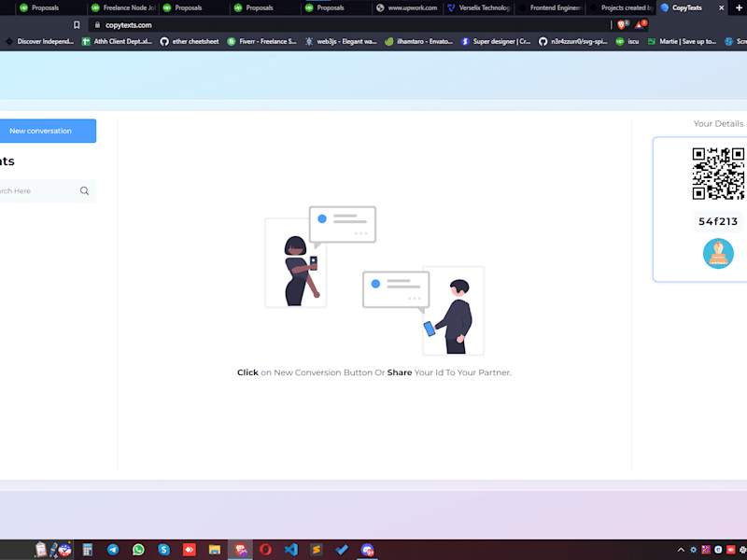Open File Explorer from the taskbar
The height and width of the screenshot is (560, 747).
coord(215,550)
